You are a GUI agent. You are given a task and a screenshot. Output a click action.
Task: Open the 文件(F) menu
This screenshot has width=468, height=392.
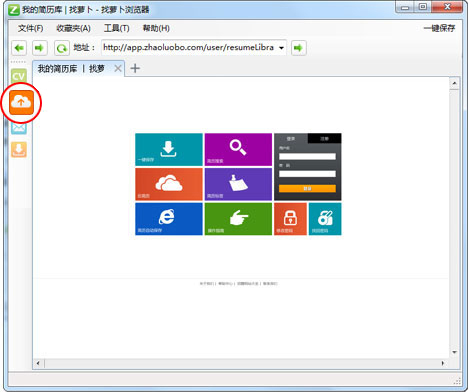(31, 28)
